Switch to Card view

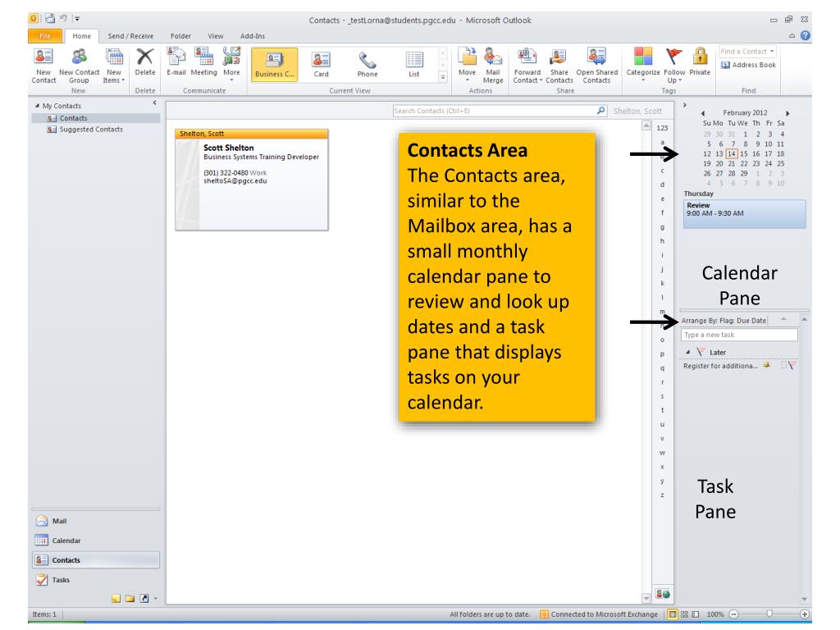[321, 65]
